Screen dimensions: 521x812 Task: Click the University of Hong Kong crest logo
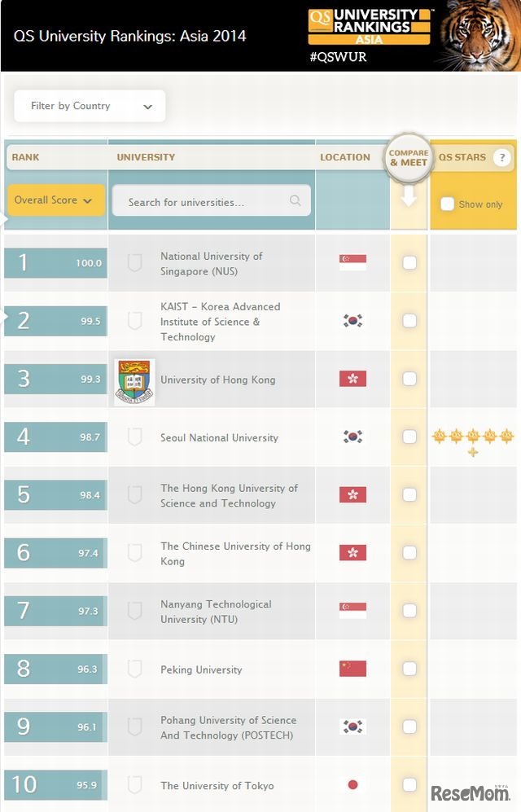pyautogui.click(x=134, y=379)
